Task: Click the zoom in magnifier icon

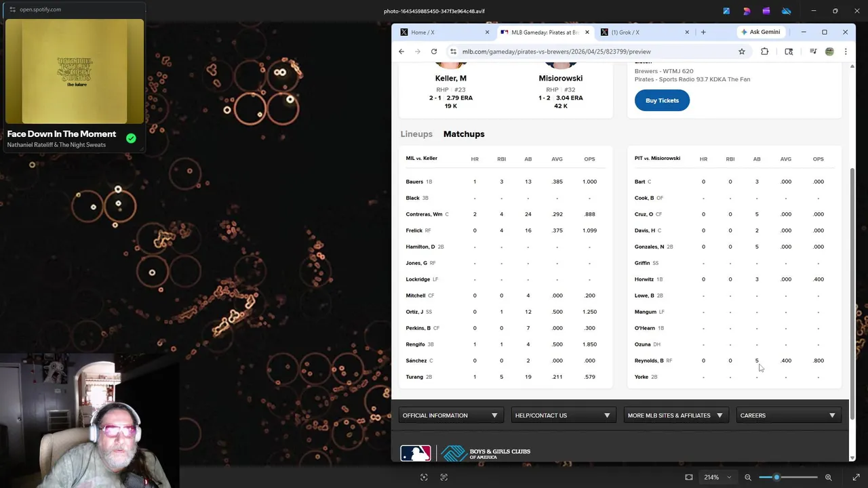Action: pyautogui.click(x=828, y=477)
